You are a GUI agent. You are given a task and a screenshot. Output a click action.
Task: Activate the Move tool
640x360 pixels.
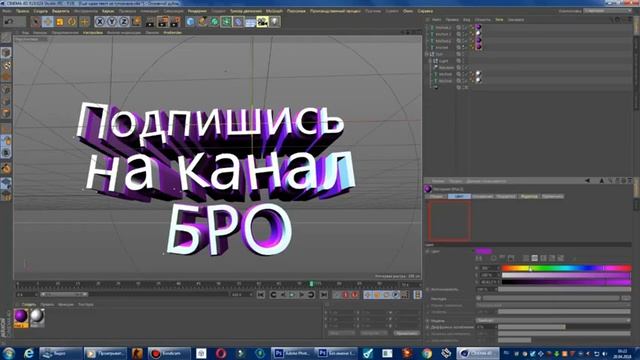(x=48, y=22)
